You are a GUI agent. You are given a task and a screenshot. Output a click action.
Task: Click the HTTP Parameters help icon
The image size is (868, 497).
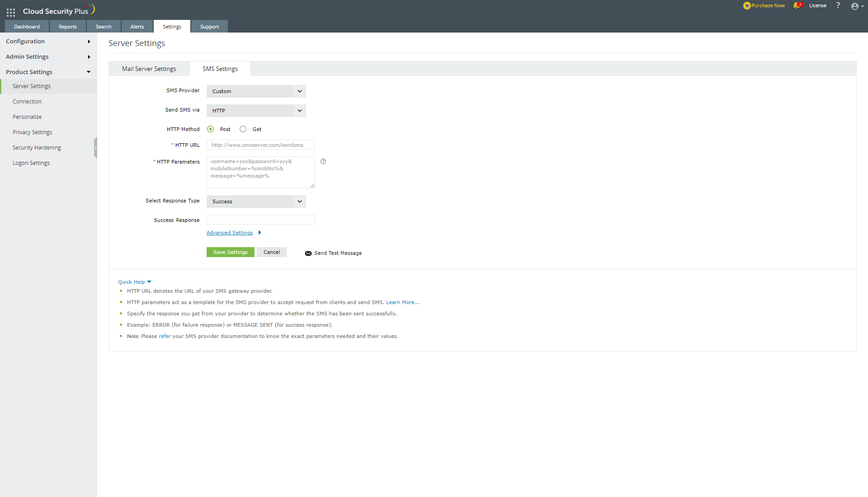point(323,161)
